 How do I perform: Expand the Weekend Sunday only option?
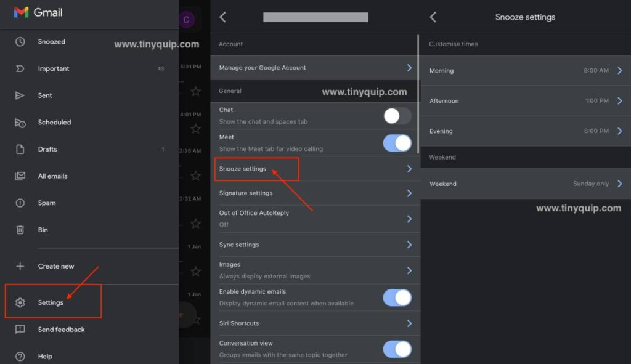click(x=621, y=184)
